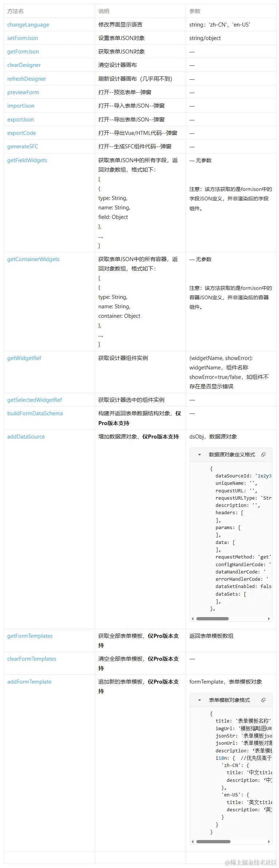Select the getWidgetRef method link
This screenshot has width=279, height=868.
point(24,358)
